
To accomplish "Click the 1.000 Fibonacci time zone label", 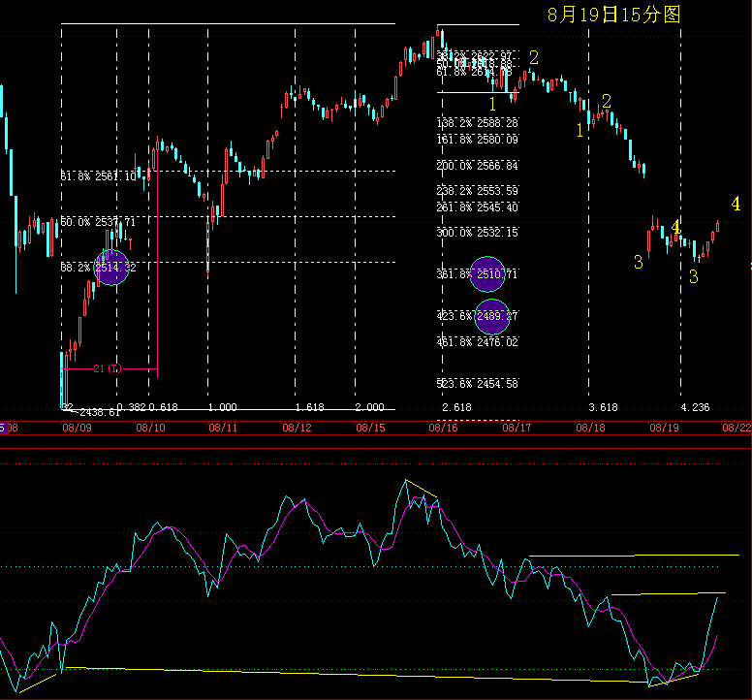I will point(222,407).
